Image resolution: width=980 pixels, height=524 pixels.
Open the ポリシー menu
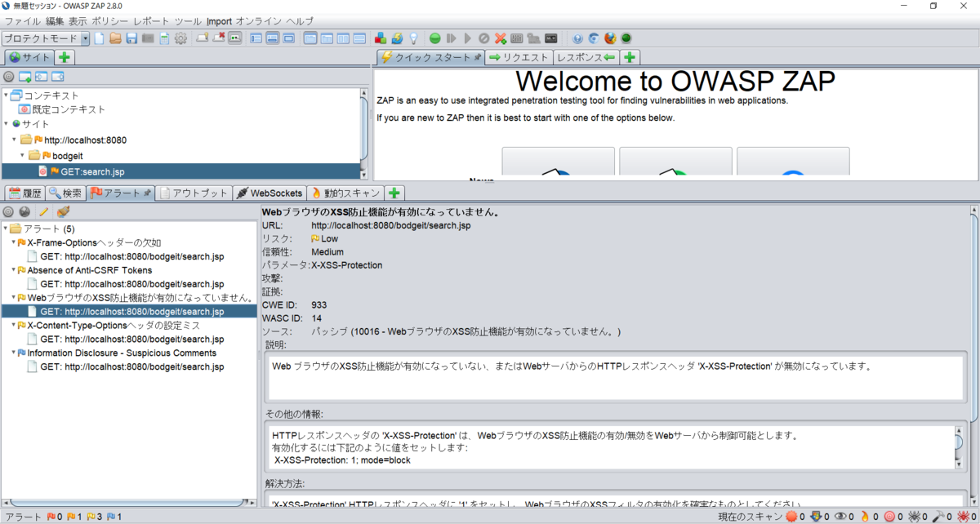[109, 20]
